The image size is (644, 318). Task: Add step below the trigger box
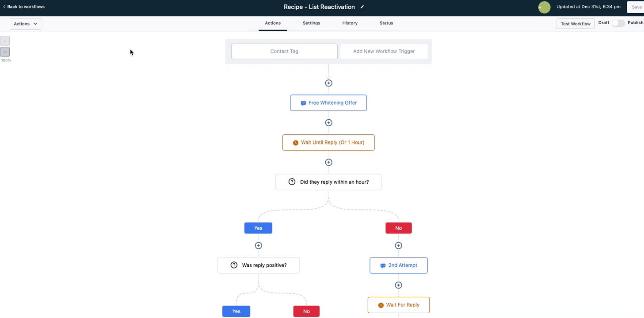coord(328,83)
